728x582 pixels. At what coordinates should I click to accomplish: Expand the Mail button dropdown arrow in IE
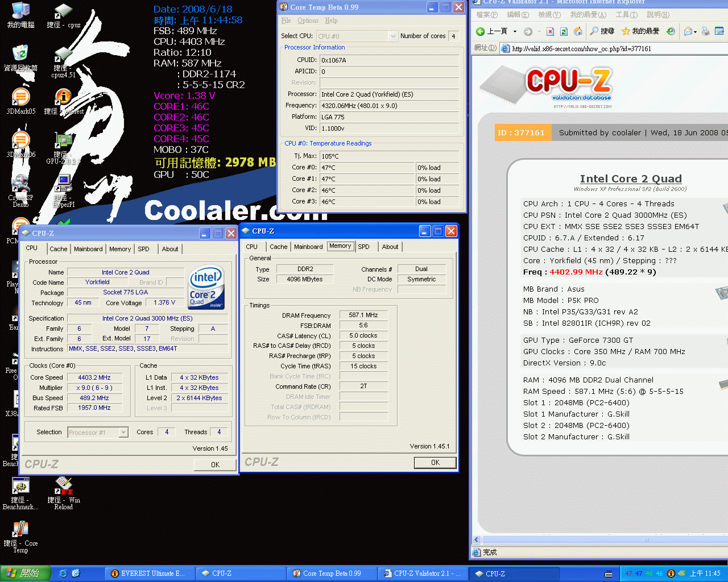[x=696, y=32]
